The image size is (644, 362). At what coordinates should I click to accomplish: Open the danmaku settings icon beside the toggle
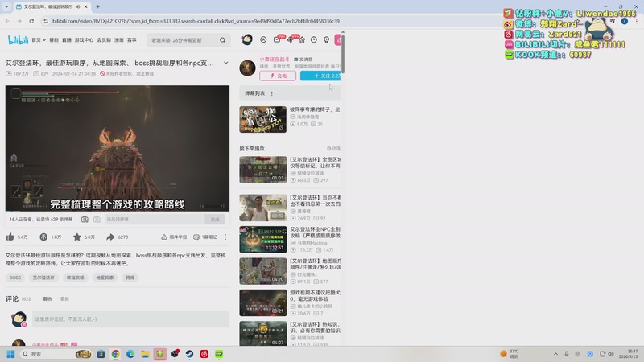coord(97,220)
